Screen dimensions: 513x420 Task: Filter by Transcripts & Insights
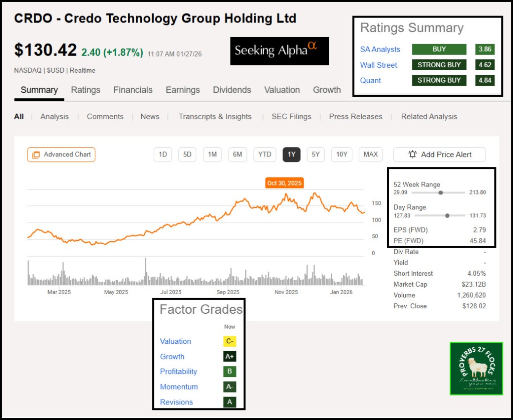pyautogui.click(x=215, y=116)
